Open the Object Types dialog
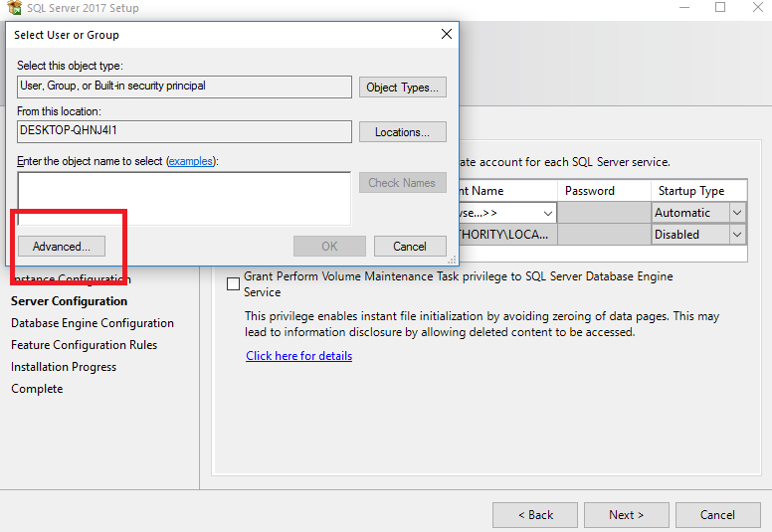This screenshot has width=772, height=532. [x=402, y=88]
